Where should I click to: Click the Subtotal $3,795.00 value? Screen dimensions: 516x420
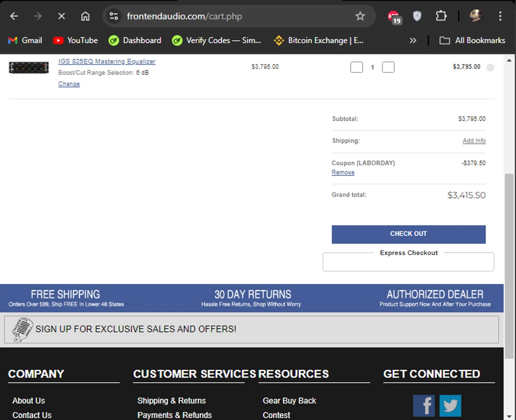coord(472,119)
